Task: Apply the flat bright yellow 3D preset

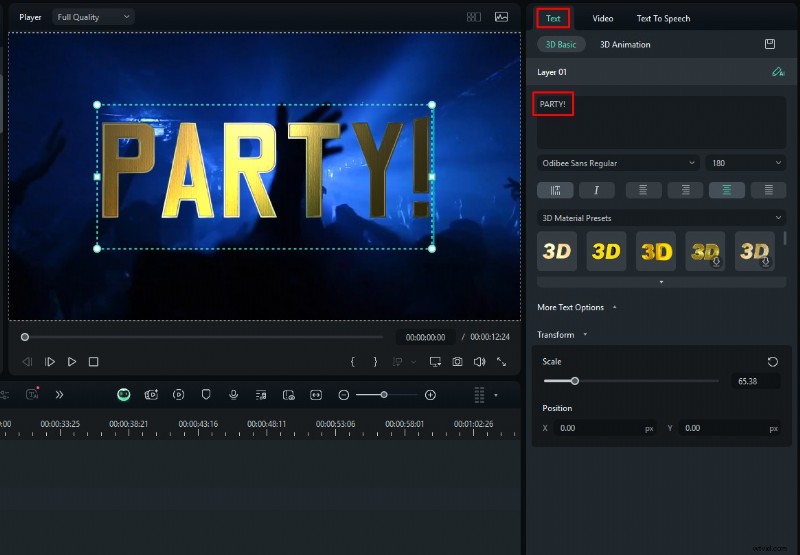Action: [606, 251]
